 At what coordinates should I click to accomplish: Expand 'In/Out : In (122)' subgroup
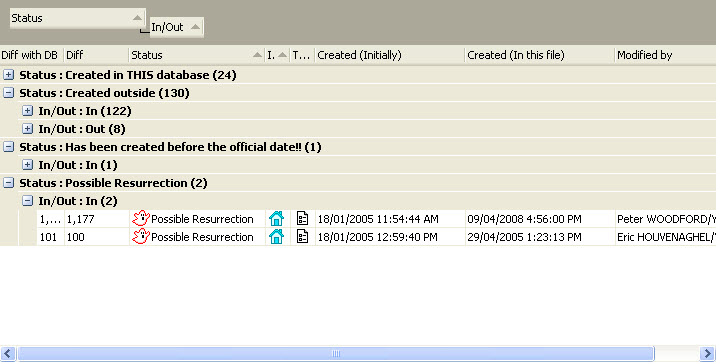[x=27, y=110]
